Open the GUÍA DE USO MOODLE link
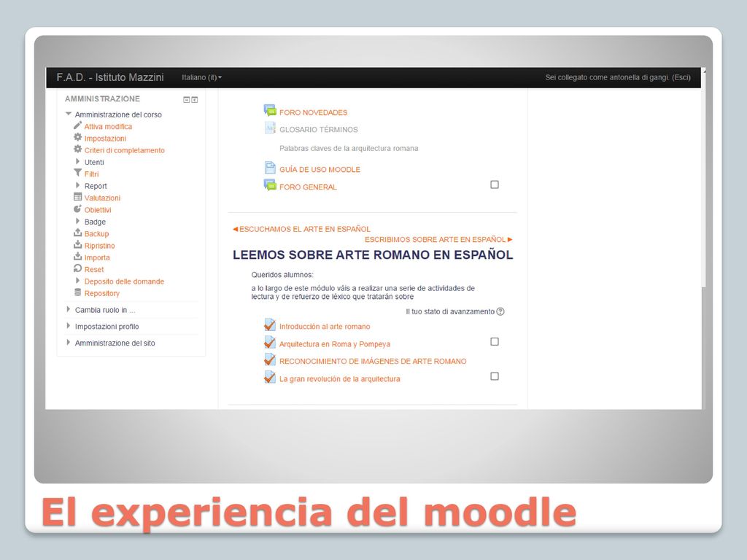Viewport: 747px width, 560px height. [320, 169]
